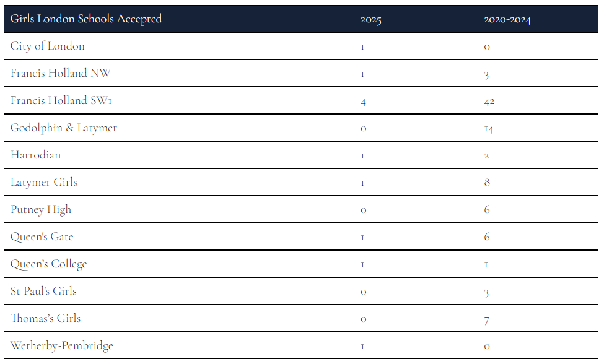Screen dimensions: 599x364
Task: Click the Francis Holland SW1 entry
Action: tap(61, 100)
